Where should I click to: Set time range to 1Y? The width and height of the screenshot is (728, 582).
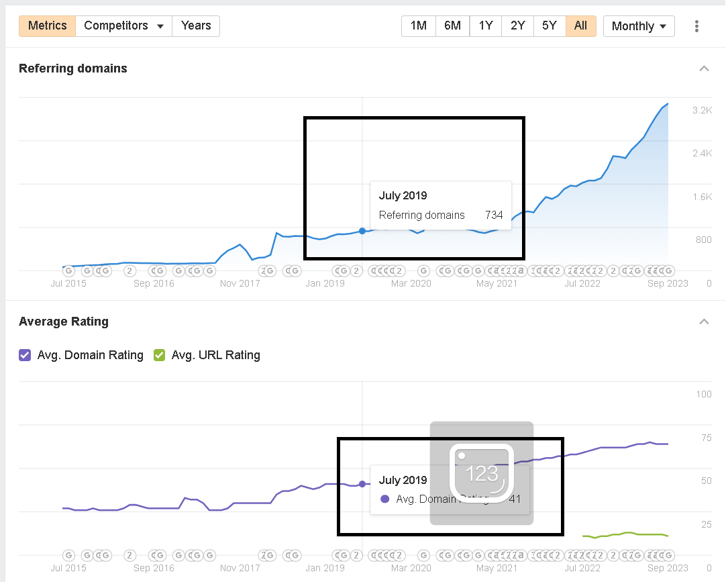(486, 26)
